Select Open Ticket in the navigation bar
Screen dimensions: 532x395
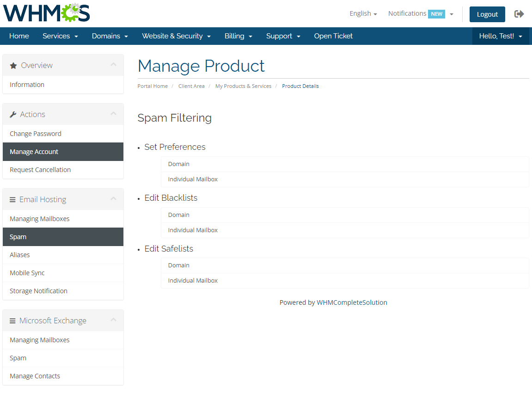point(333,36)
